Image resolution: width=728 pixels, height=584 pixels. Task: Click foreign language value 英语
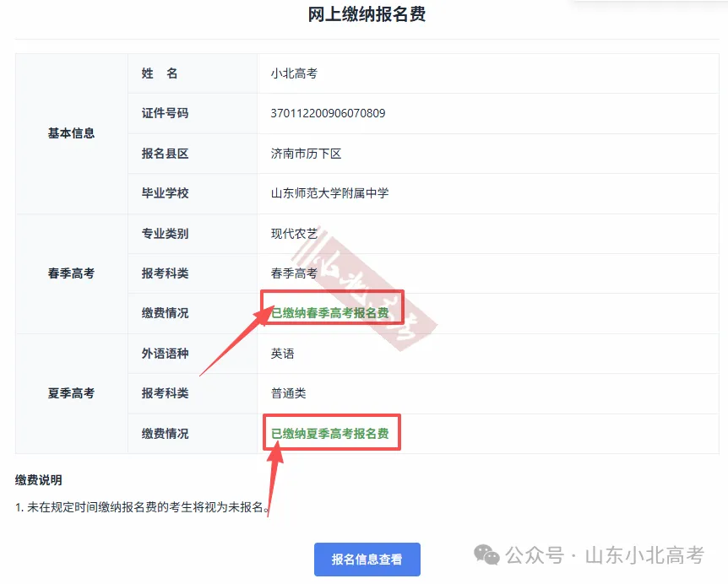282,354
